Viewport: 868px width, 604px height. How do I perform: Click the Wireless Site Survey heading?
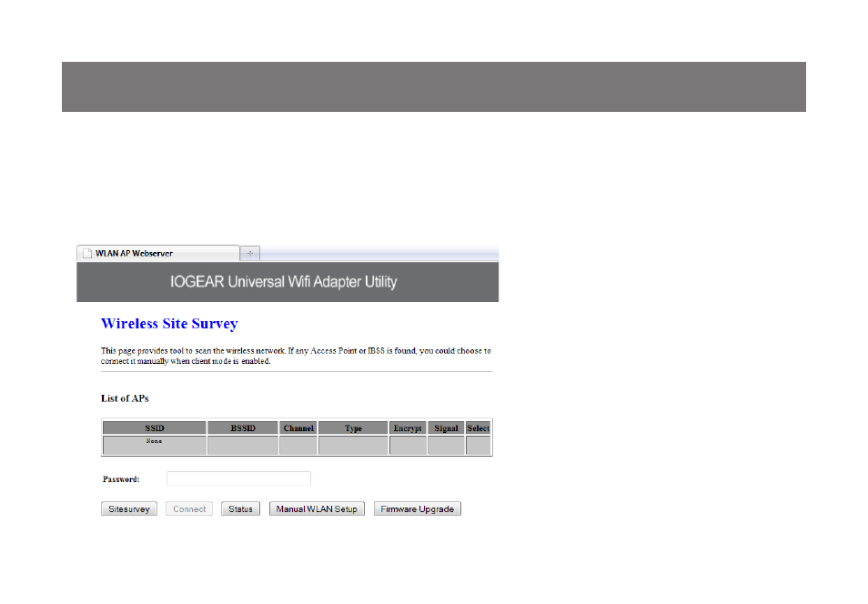pyautogui.click(x=169, y=324)
